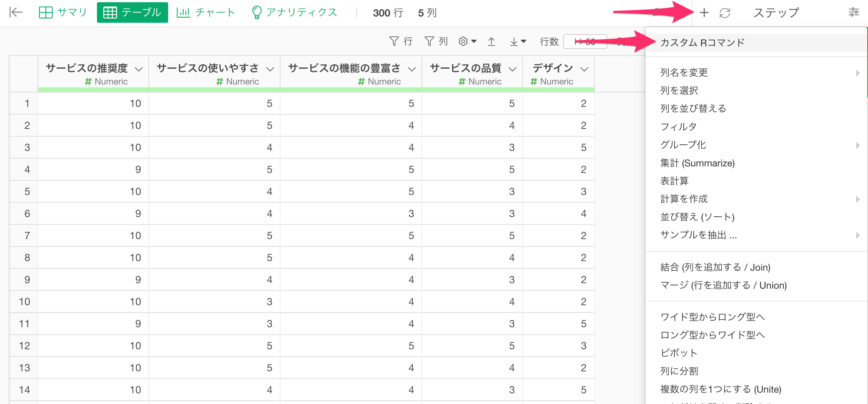
Task: Open the アナリティクス analytics tab
Action: (294, 12)
